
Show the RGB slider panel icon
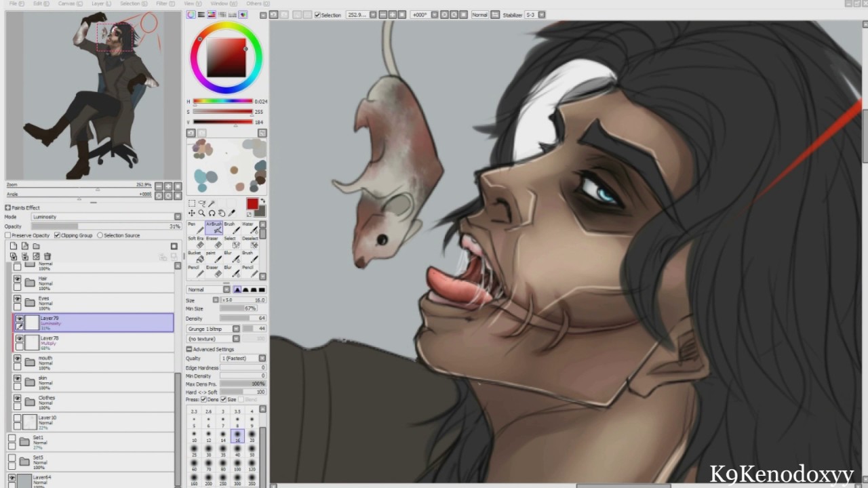201,14
